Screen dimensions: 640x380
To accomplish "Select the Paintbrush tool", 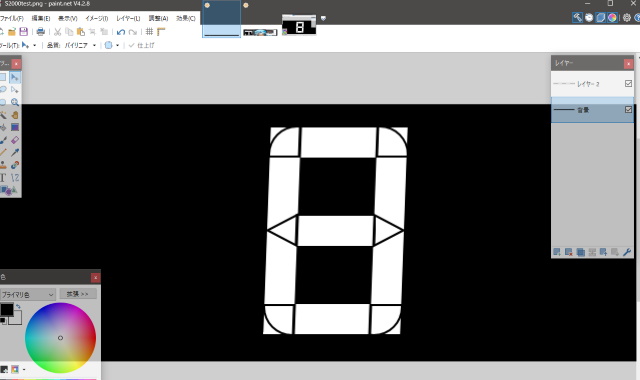I will tap(3, 140).
